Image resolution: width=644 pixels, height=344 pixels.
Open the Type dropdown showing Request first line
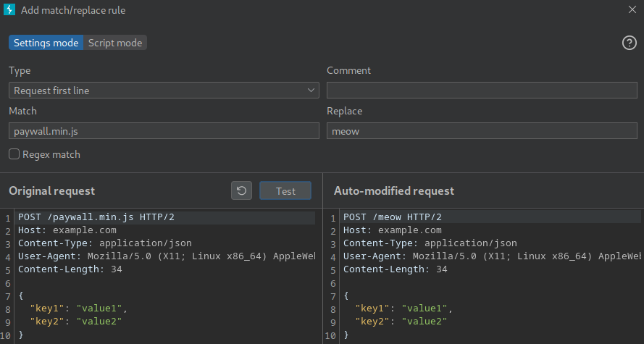[164, 91]
